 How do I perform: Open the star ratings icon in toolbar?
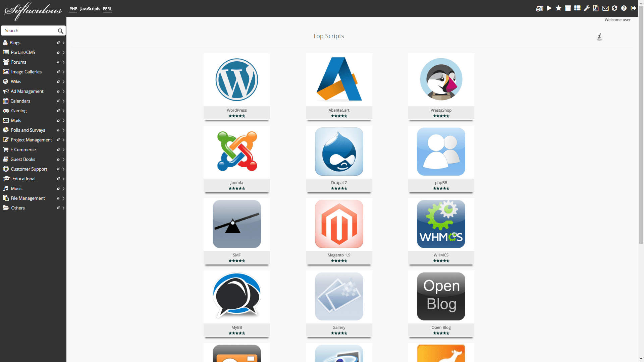pyautogui.click(x=558, y=8)
